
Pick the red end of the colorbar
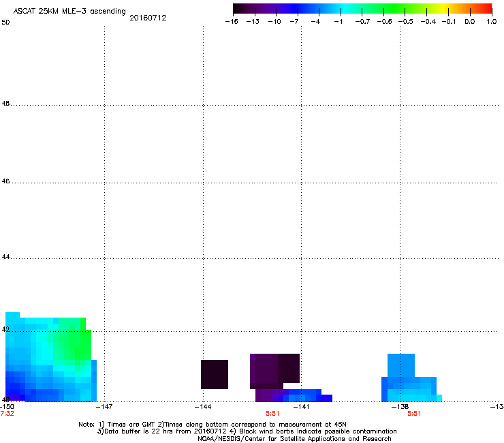[x=486, y=9]
